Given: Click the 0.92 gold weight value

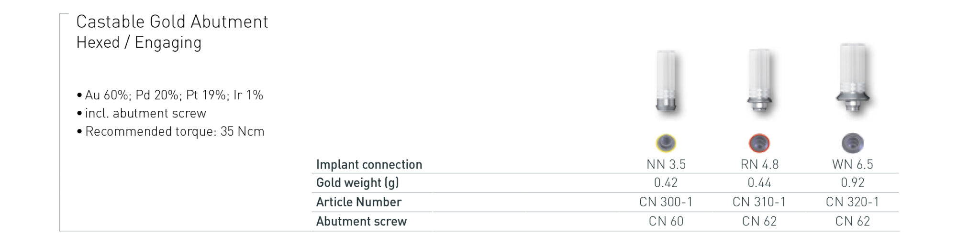Looking at the screenshot, I should tap(852, 183).
